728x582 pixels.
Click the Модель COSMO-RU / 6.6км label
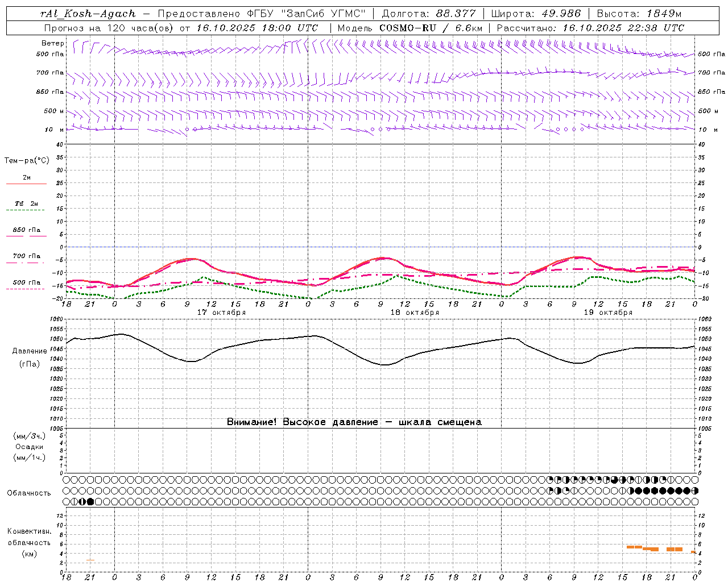[409, 28]
